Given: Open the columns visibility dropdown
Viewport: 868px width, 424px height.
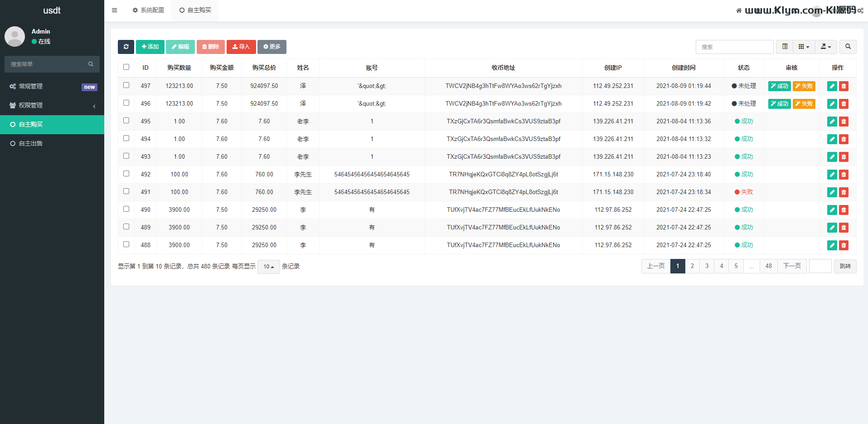Looking at the screenshot, I should [x=804, y=47].
